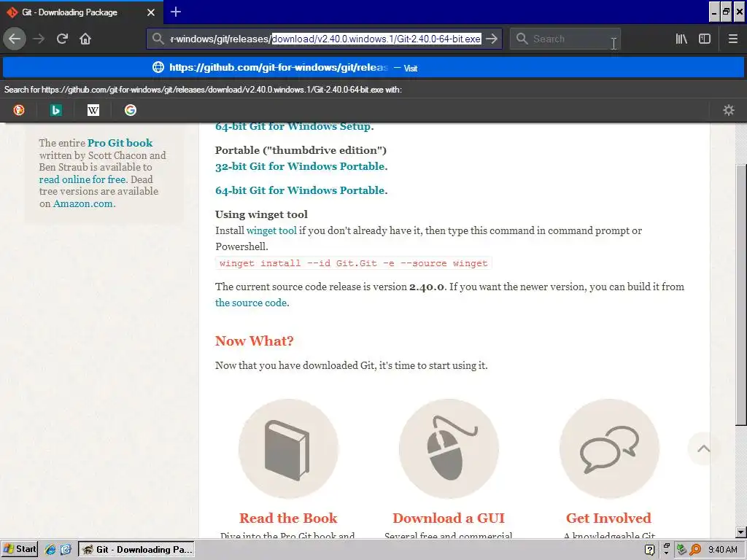Image resolution: width=747 pixels, height=560 pixels.
Task: Reload the current page
Action: pyautogui.click(x=62, y=39)
